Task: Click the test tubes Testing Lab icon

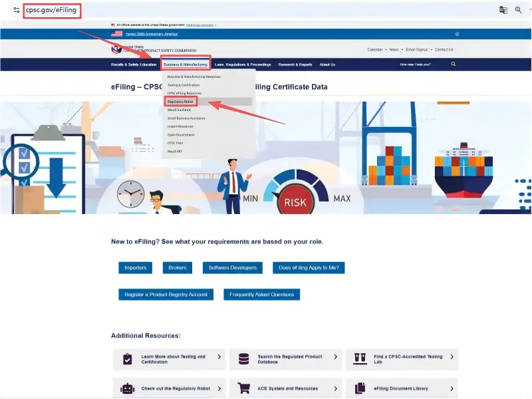Action: tap(360, 359)
